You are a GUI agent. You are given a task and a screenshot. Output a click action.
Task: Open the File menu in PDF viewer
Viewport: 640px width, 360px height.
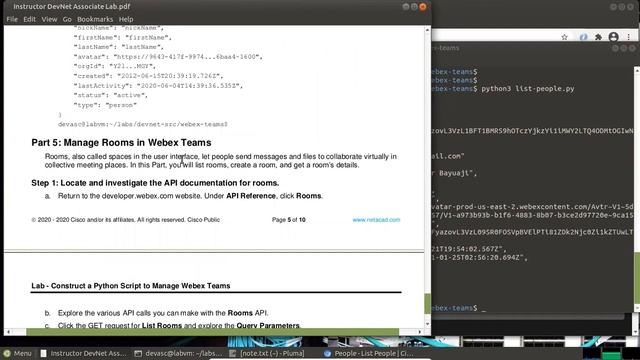[12, 19]
